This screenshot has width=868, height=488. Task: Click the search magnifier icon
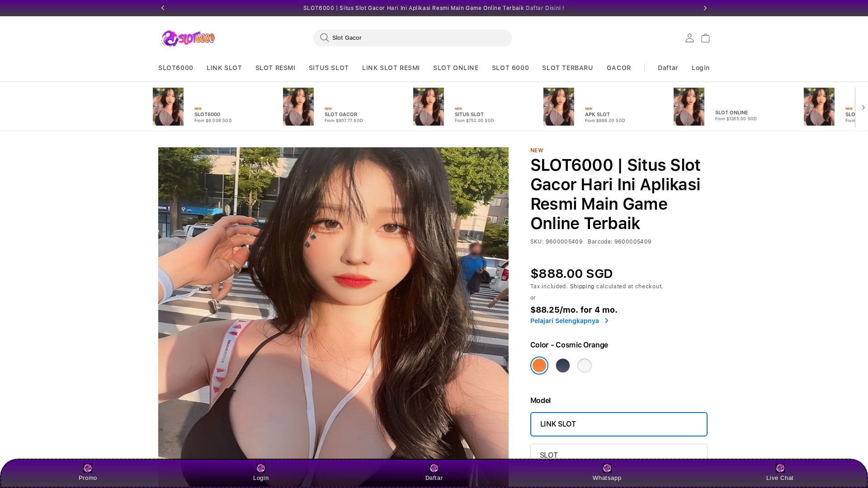pos(324,38)
